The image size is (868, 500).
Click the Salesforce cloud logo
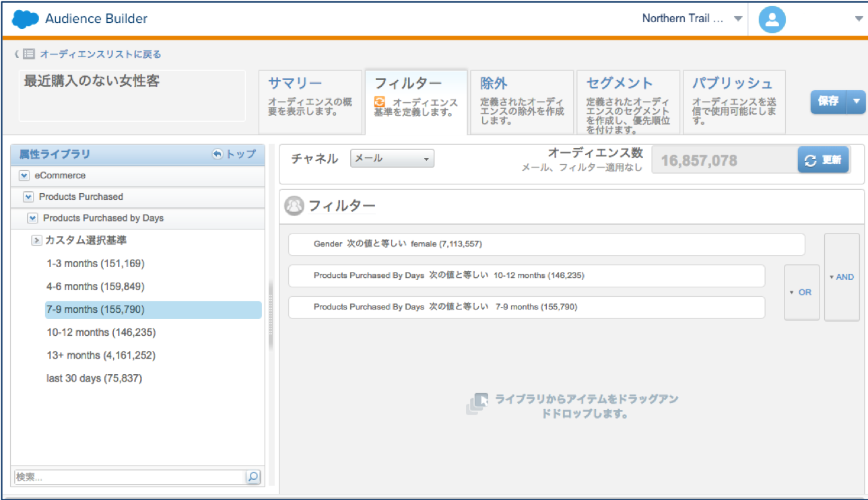(26, 19)
